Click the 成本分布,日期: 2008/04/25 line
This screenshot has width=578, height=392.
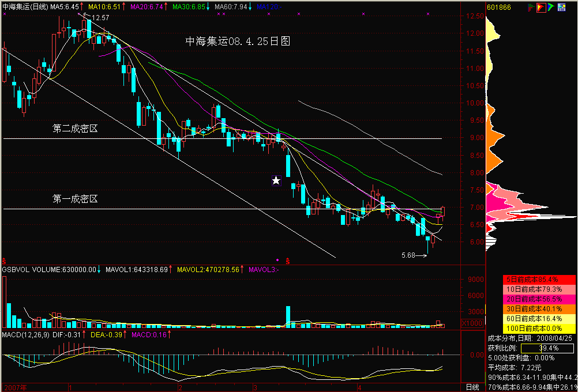tap(531, 338)
